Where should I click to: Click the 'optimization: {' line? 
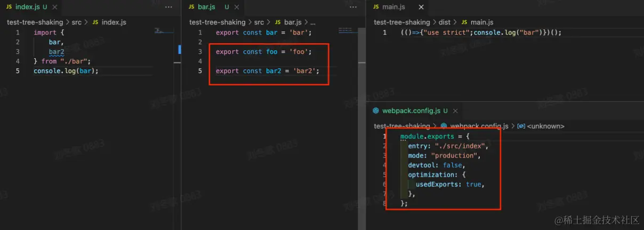[x=437, y=175]
